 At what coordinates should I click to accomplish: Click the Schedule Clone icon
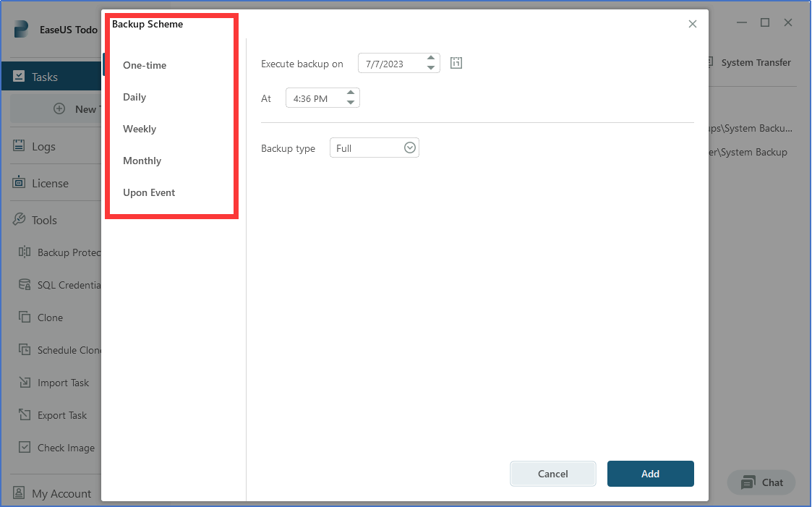coord(25,349)
